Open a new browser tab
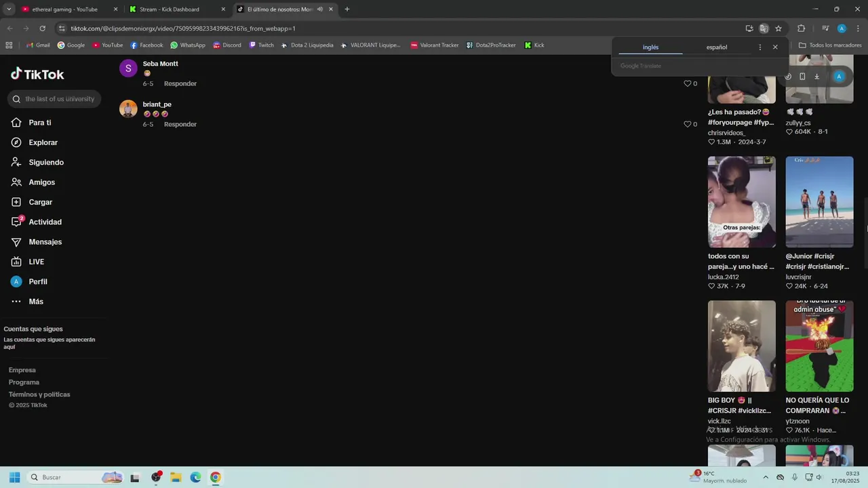Image resolution: width=868 pixels, height=488 pixels. 347,9
